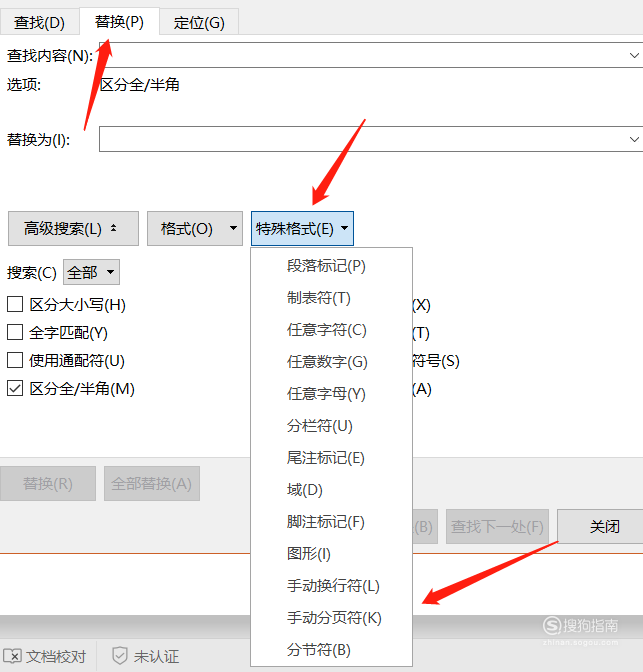Choose 域(D) from the menu

(x=331, y=490)
